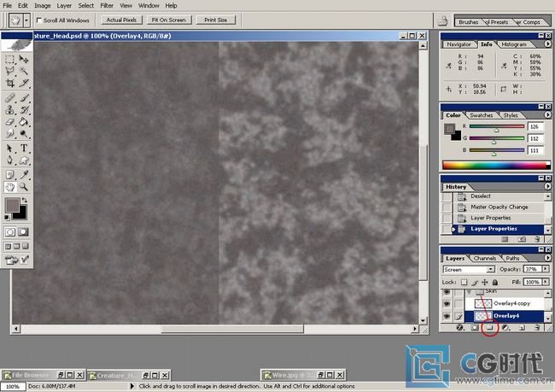Click the Fit On Screen button
This screenshot has width=555, height=392.
tap(168, 20)
